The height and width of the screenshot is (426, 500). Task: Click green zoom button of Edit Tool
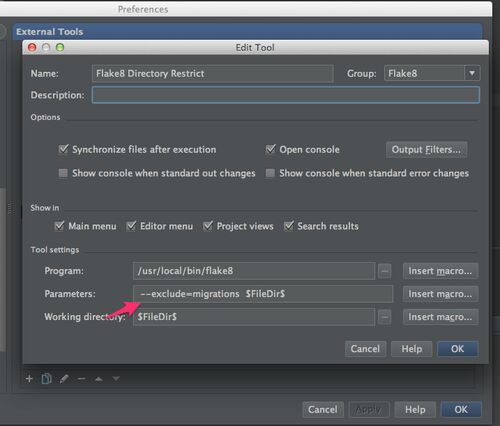[60, 48]
